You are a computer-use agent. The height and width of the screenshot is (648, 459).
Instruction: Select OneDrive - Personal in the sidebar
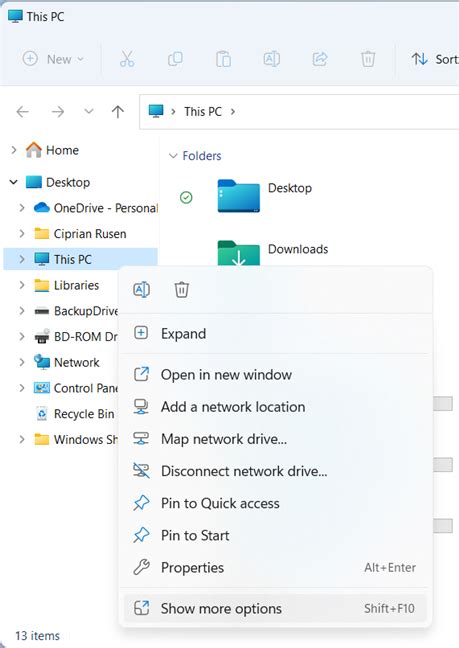click(95, 208)
